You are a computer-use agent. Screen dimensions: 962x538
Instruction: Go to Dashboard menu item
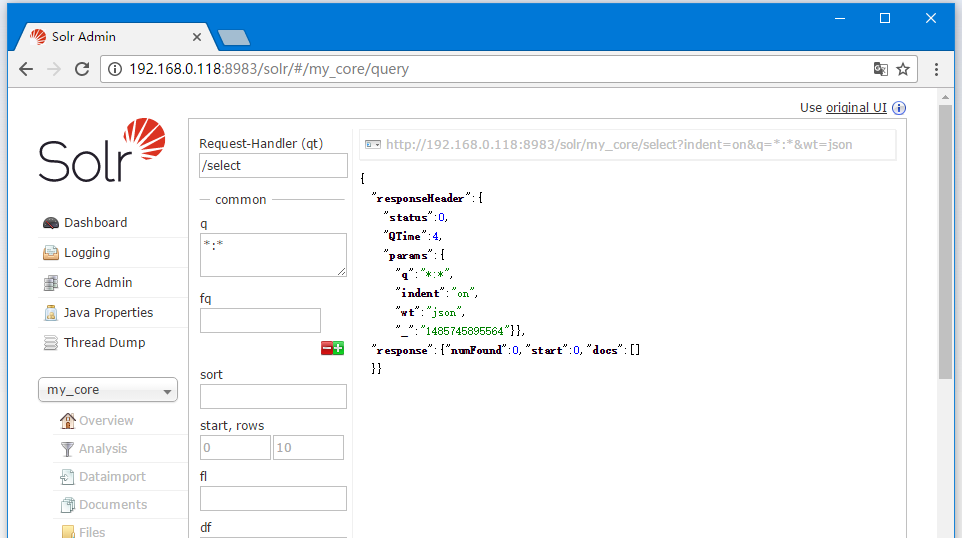click(x=96, y=223)
